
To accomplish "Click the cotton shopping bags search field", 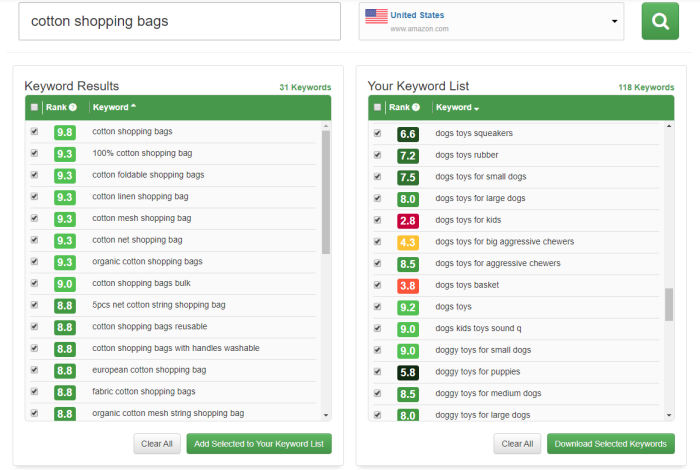I will 179,21.
